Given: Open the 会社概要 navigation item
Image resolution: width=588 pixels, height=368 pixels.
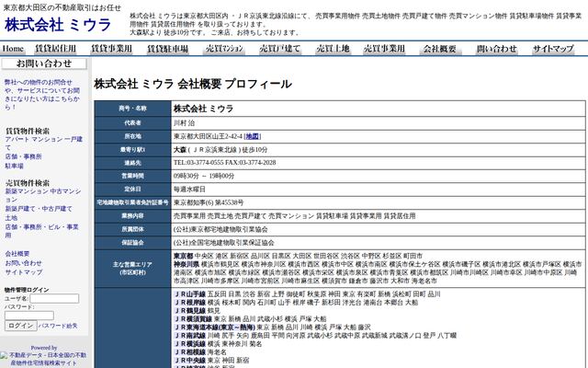Looking at the screenshot, I should [440, 49].
